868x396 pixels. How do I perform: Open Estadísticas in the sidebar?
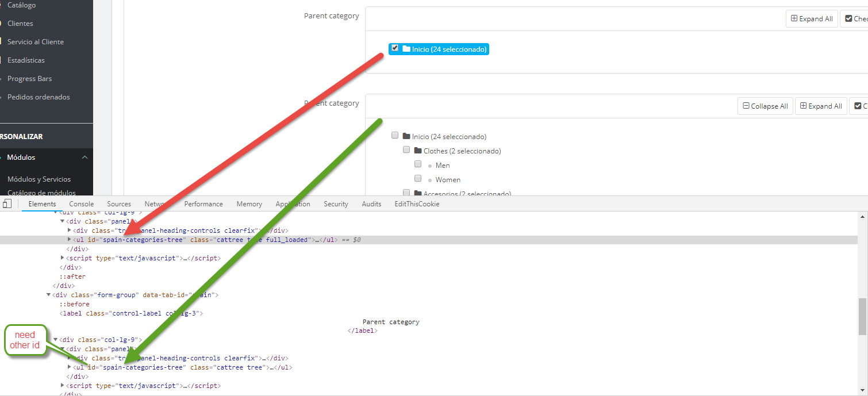coord(26,60)
